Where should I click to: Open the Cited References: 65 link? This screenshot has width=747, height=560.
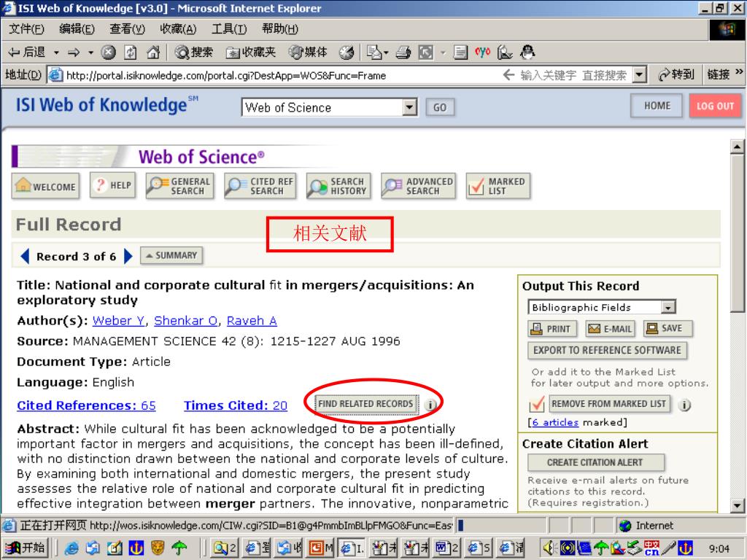(x=86, y=405)
